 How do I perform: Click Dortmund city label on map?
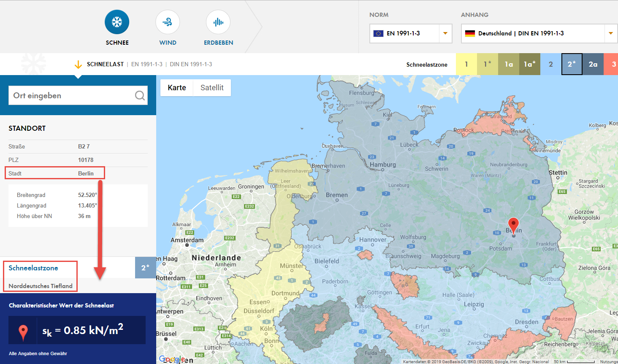285,293
